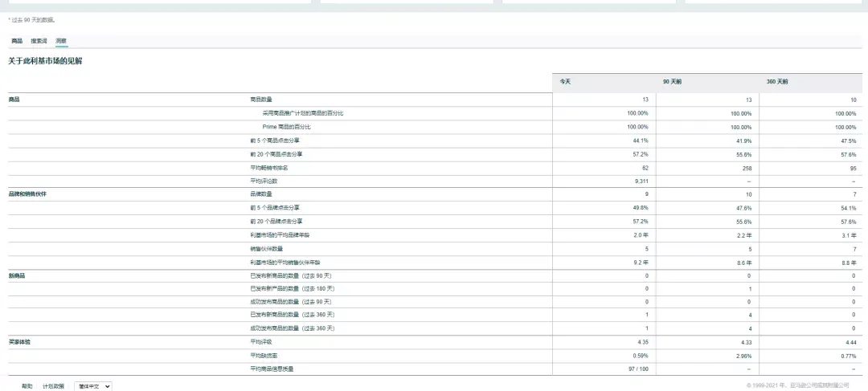Viewport: 868px width, 391px height.
Task: Open the 帮助 link in the footer
Action: click(x=27, y=386)
